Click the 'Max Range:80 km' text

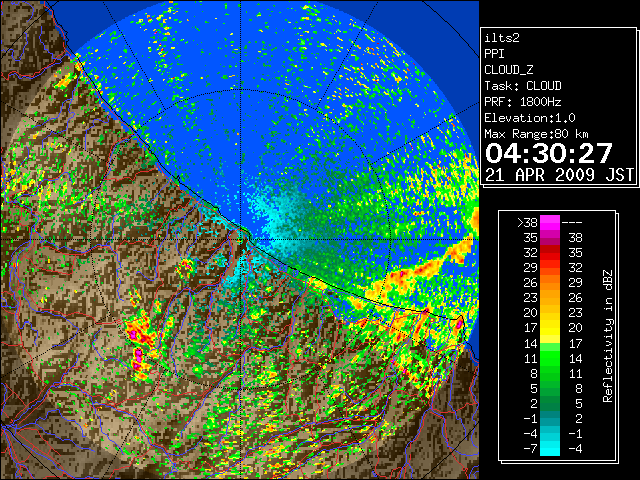(536, 134)
